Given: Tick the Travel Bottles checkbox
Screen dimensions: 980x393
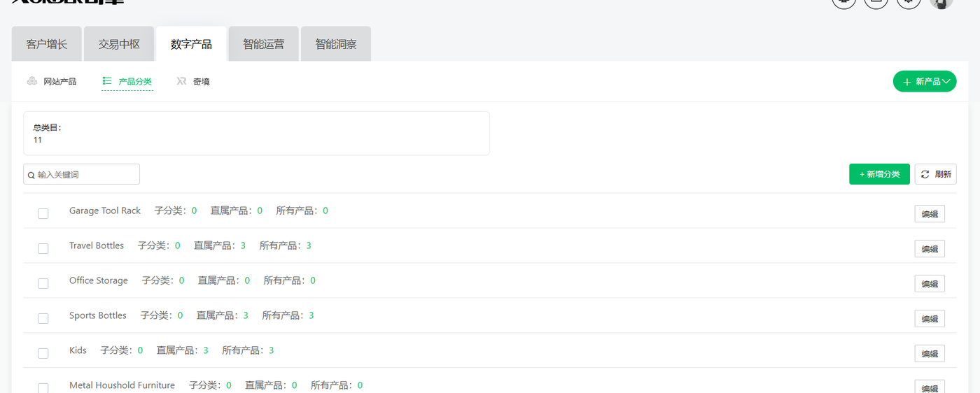Looking at the screenshot, I should click(43, 248).
